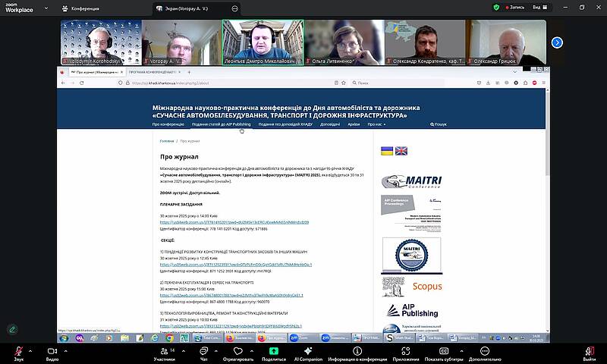Click the Головна breadcrumb link
Viewport: 607px width, 364px height.
pyautogui.click(x=166, y=141)
